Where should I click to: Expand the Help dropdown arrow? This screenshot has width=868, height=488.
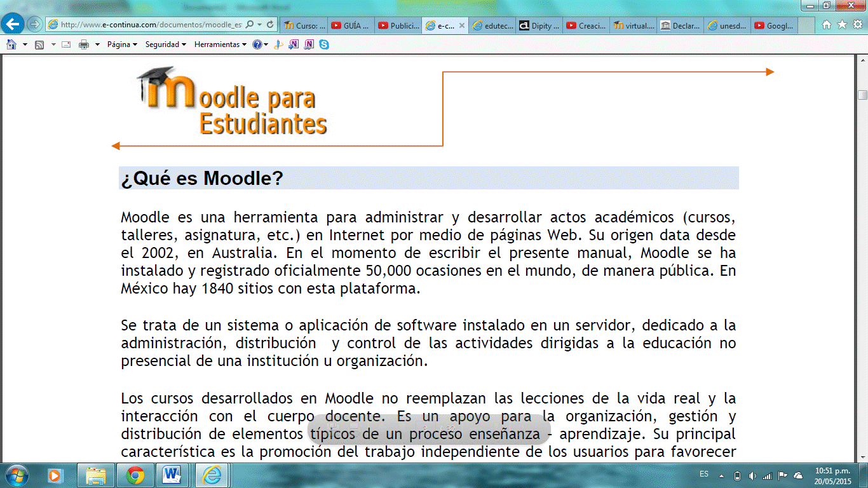pyautogui.click(x=266, y=44)
